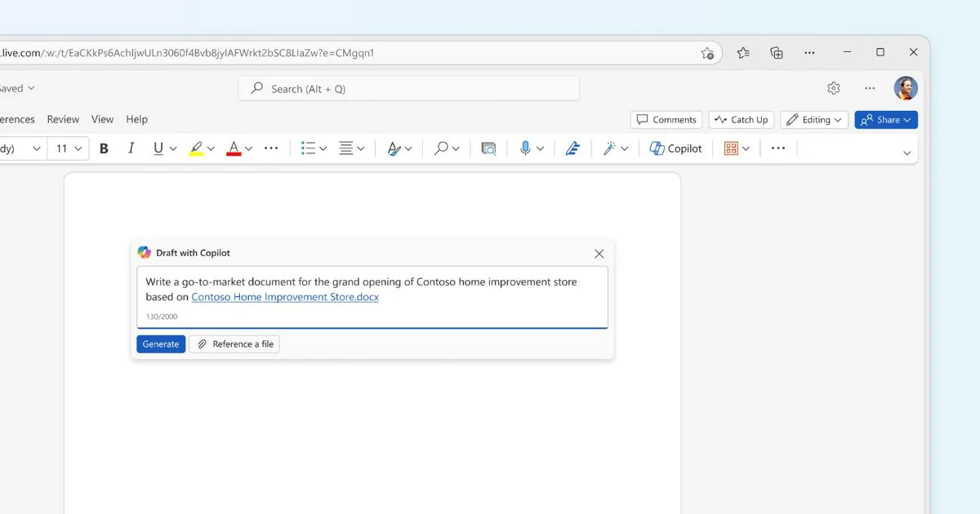980x514 pixels.
Task: Open Word settings gear icon
Action: (833, 88)
